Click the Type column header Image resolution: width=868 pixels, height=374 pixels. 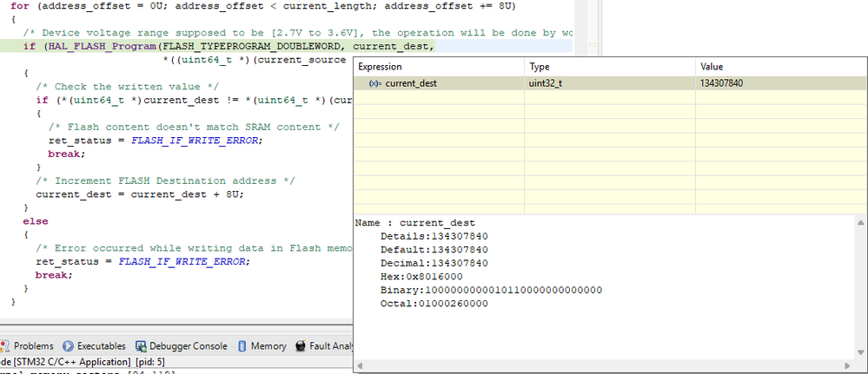click(x=609, y=67)
